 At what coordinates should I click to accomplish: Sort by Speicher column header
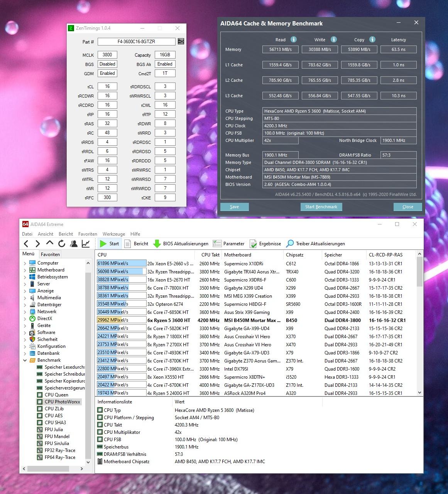pyautogui.click(x=333, y=255)
